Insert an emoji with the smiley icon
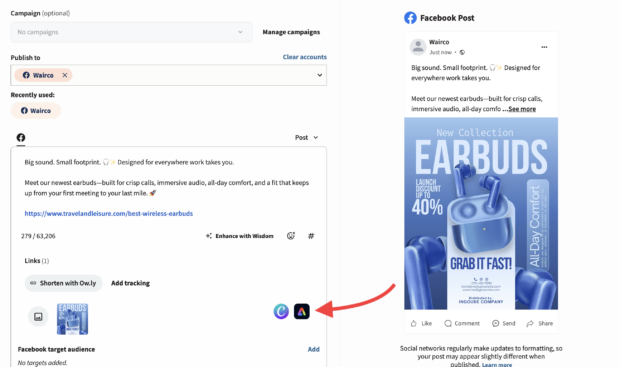The image size is (620, 367). (291, 236)
